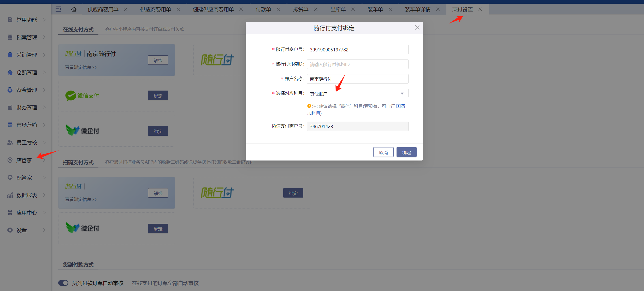Screen dimensions: 644x291
Task: Open 设置 gear icon in sidebar
Action: (x=10, y=230)
